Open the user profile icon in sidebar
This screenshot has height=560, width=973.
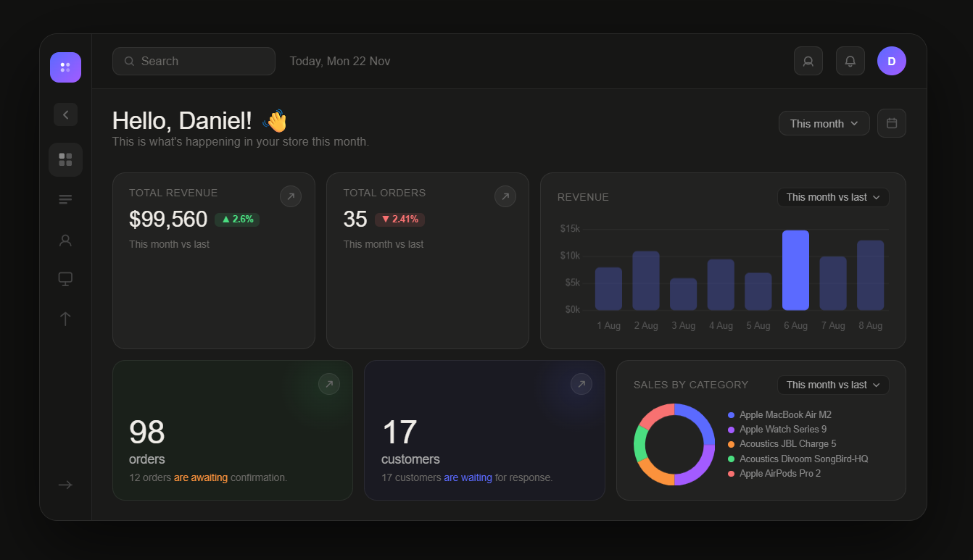(65, 240)
